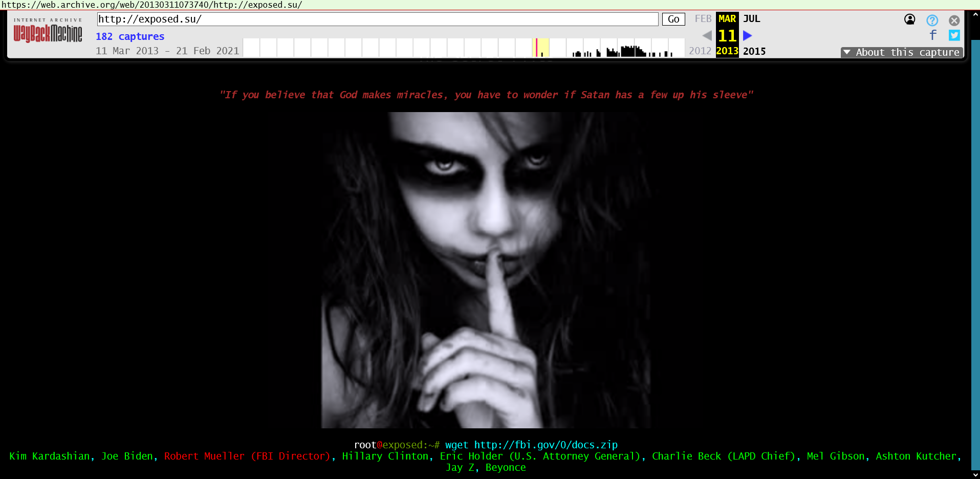Select year 2012 in timeline

[x=700, y=51]
